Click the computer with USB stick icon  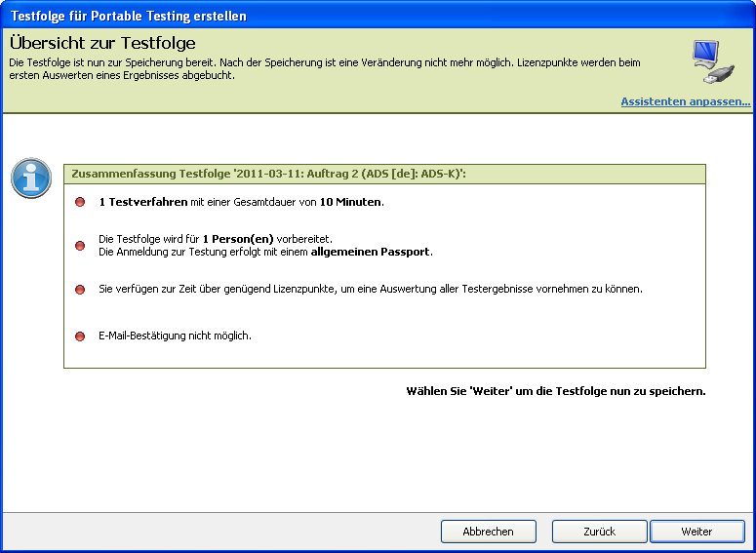(x=712, y=63)
